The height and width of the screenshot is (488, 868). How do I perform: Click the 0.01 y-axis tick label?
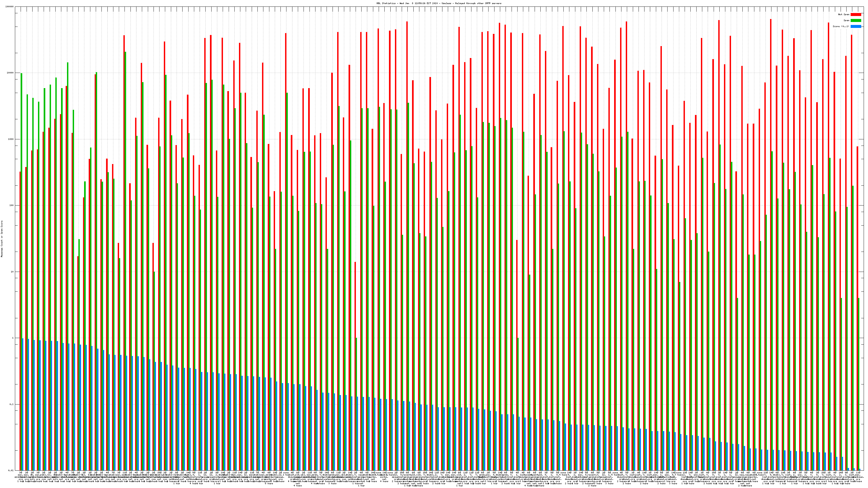(11, 470)
